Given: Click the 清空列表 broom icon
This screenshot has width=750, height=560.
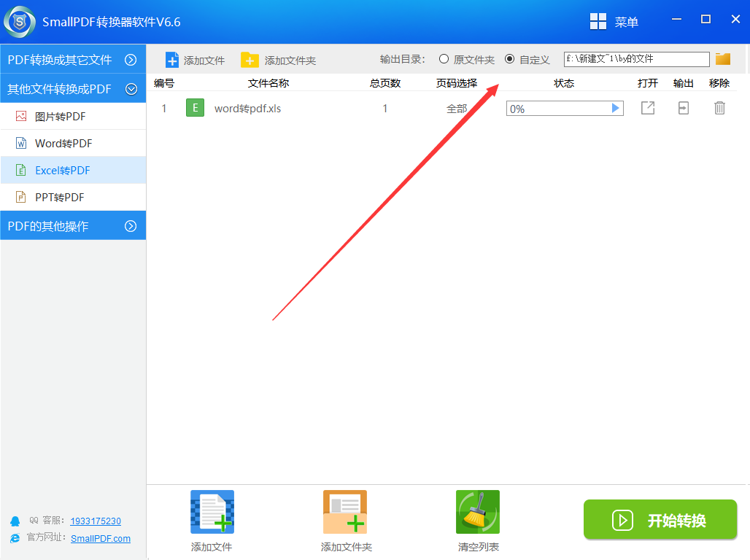Looking at the screenshot, I should pyautogui.click(x=478, y=512).
